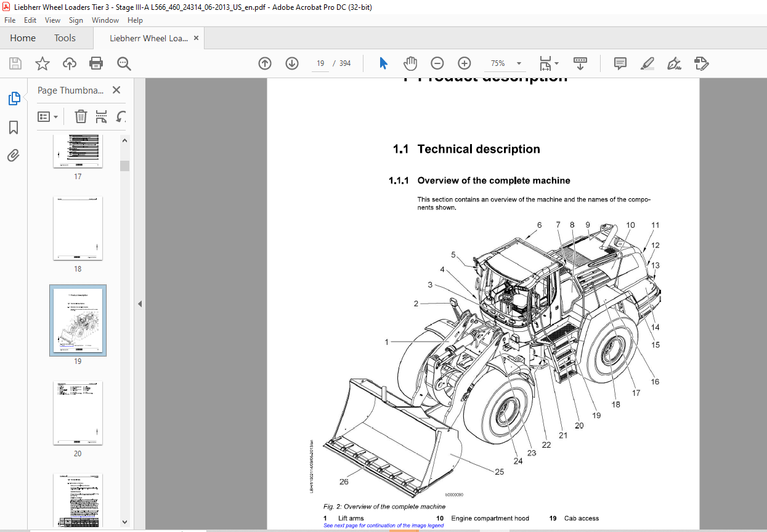Viewport: 767px width, 532px height.
Task: Open the thumbnails Options dropdown
Action: click(48, 116)
